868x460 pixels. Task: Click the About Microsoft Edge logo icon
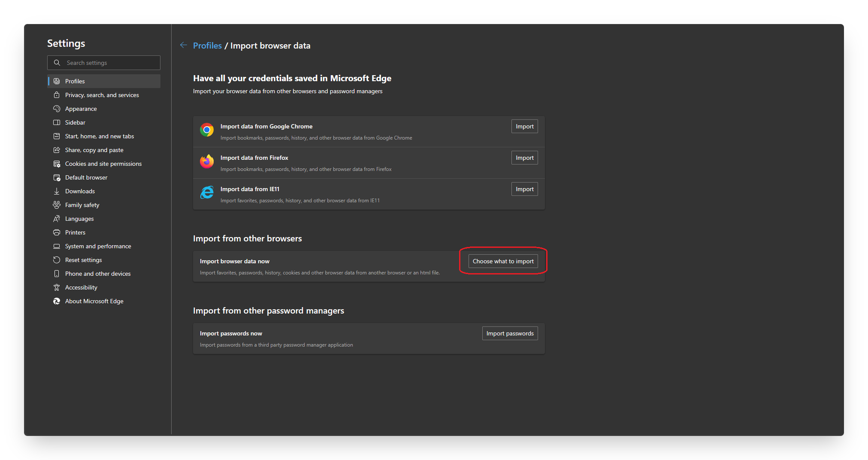click(57, 301)
